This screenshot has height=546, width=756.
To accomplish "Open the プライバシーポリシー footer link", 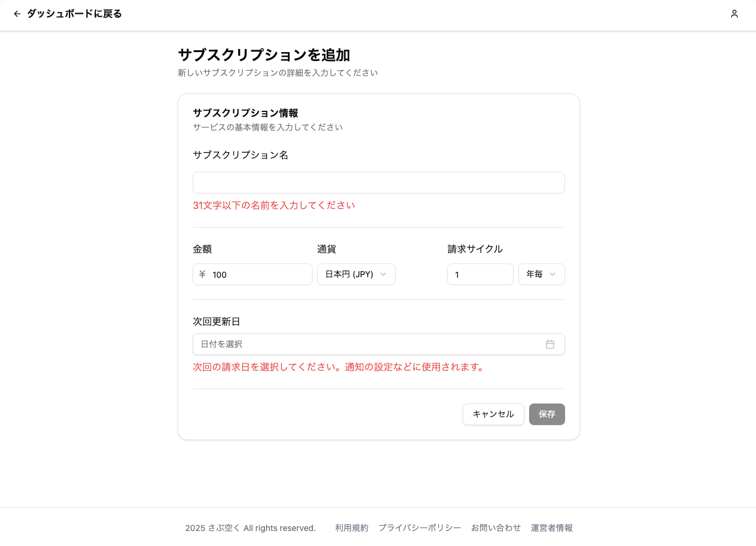I will click(x=420, y=528).
